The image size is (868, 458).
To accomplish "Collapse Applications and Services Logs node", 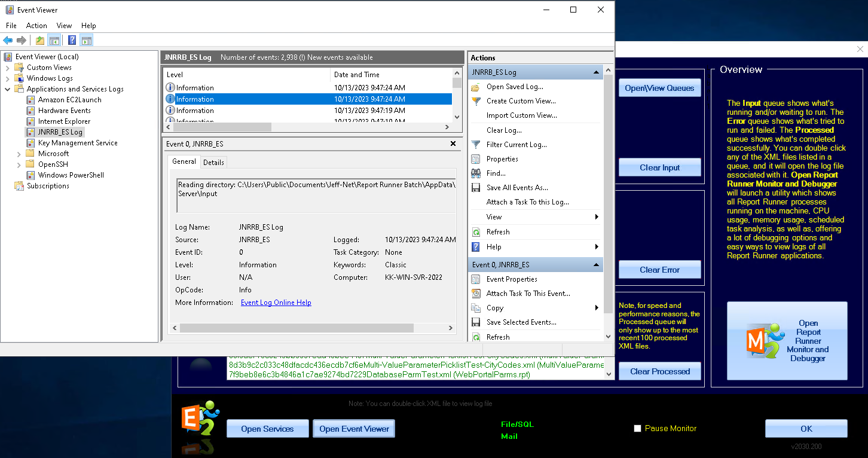I will coord(8,89).
